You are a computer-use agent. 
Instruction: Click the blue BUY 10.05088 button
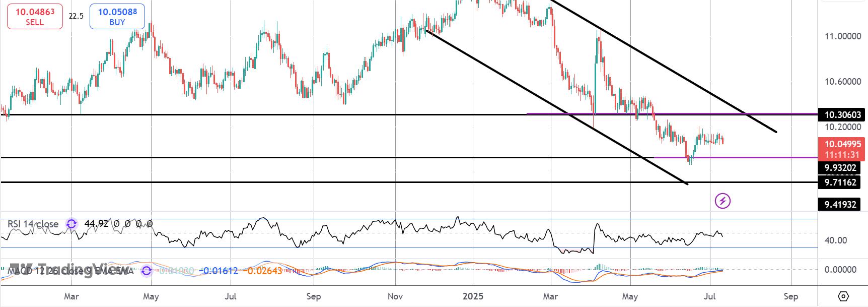[117, 17]
